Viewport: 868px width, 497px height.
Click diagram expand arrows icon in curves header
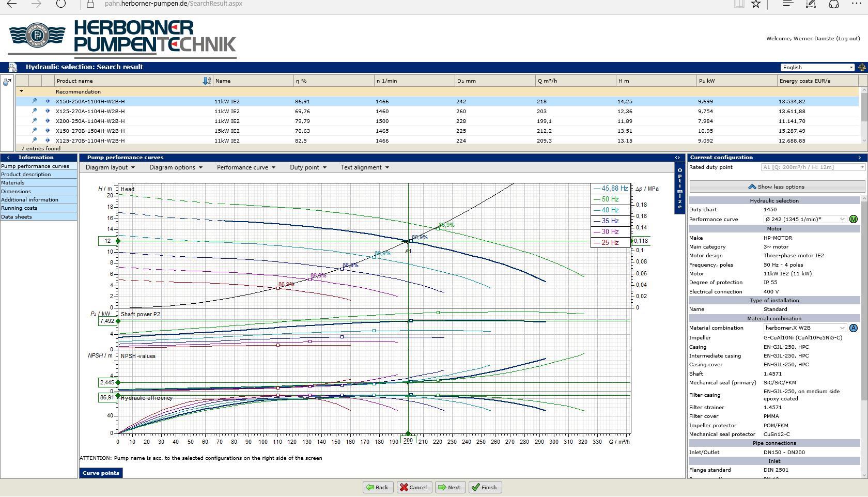pos(677,158)
